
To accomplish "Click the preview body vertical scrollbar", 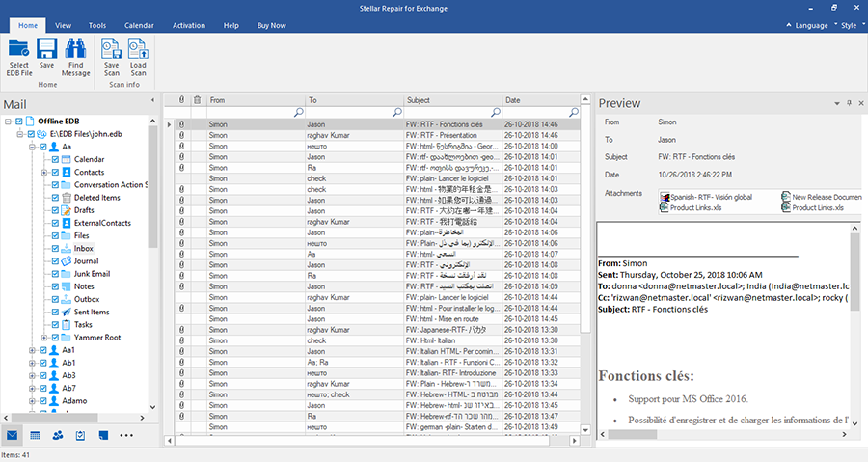I will point(854,271).
